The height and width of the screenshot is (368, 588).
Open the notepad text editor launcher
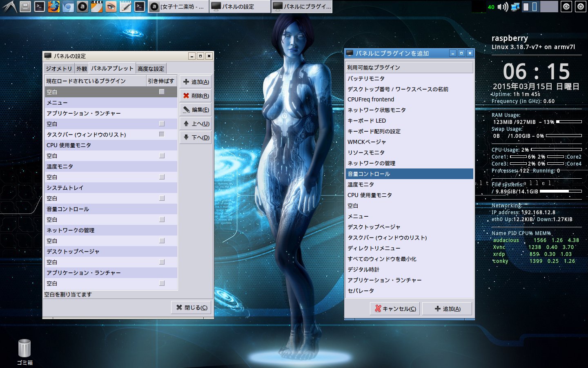125,7
